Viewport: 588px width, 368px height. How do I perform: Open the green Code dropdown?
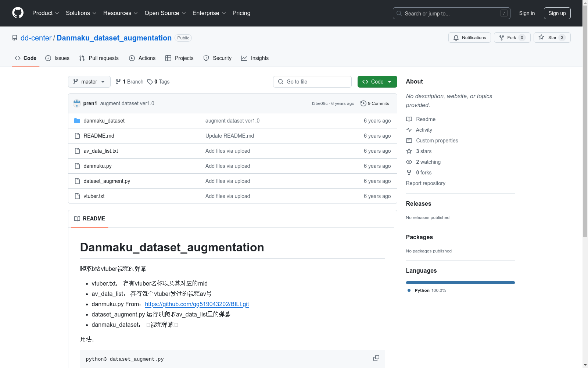(377, 82)
